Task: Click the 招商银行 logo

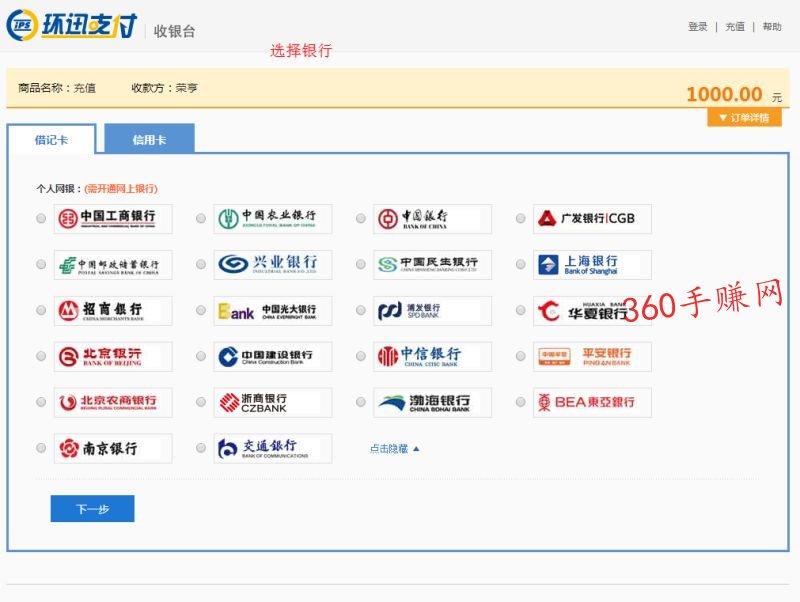Action: [x=113, y=311]
